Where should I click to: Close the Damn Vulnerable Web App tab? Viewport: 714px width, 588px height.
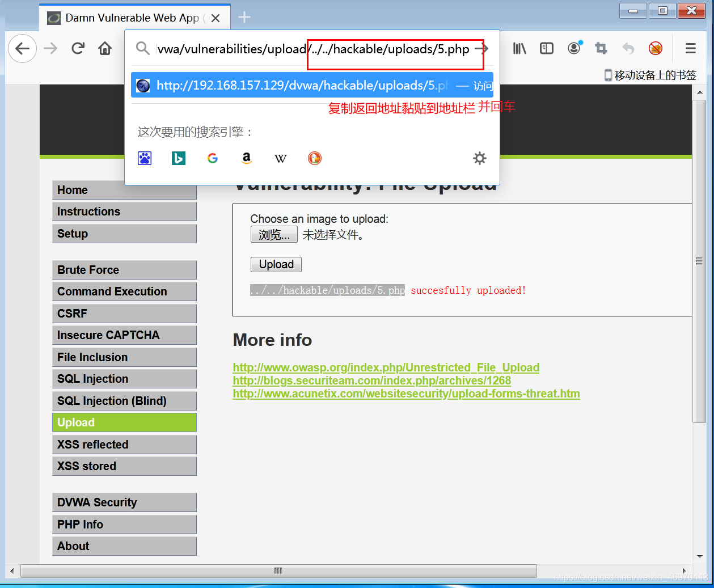point(216,18)
